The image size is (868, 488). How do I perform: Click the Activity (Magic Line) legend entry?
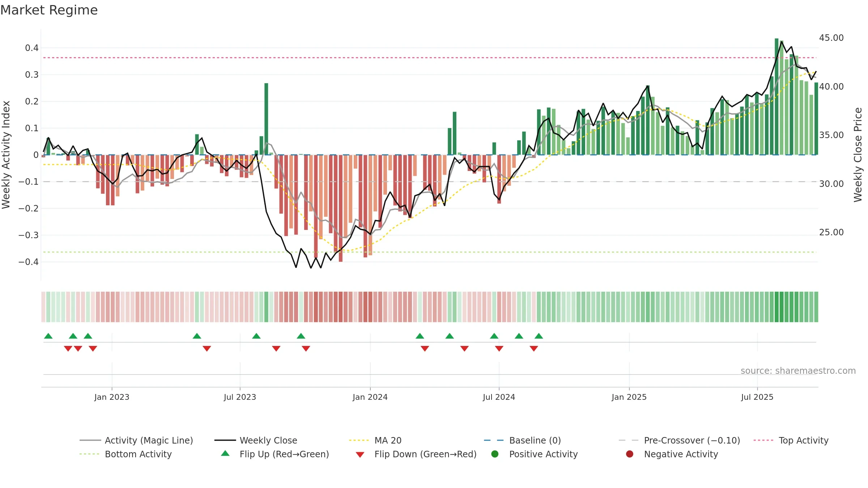point(136,440)
